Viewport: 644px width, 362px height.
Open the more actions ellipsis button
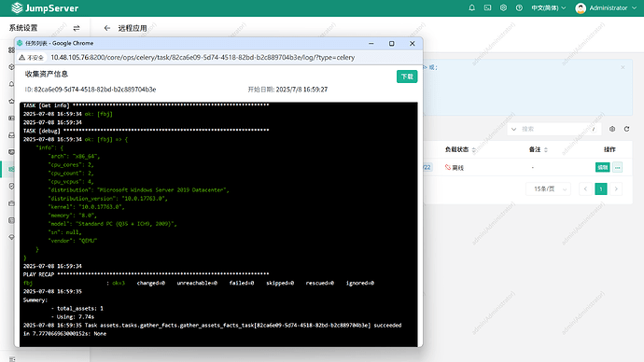(617, 167)
